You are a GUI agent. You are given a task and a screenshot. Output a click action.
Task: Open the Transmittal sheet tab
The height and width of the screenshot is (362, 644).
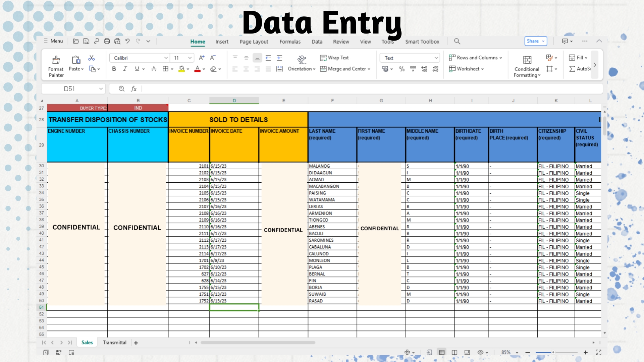[114, 343]
